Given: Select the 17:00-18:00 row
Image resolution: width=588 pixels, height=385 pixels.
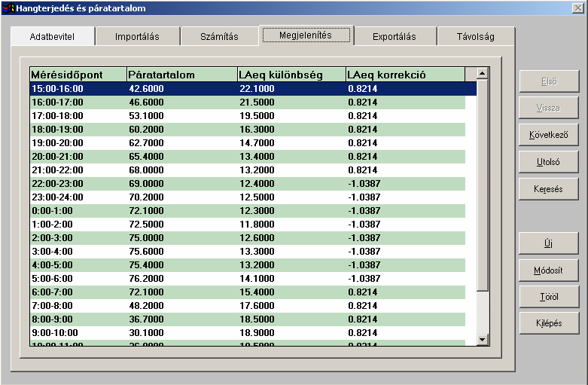Looking at the screenshot, I should [x=248, y=115].
